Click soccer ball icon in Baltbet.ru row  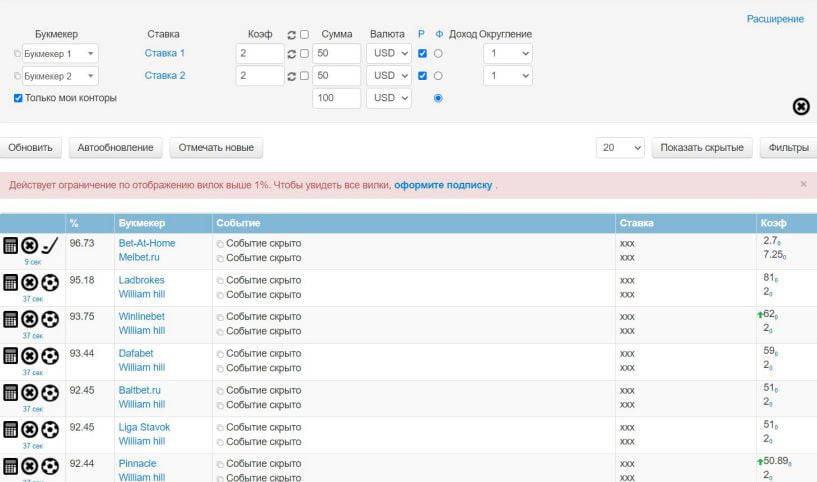tap(50, 392)
